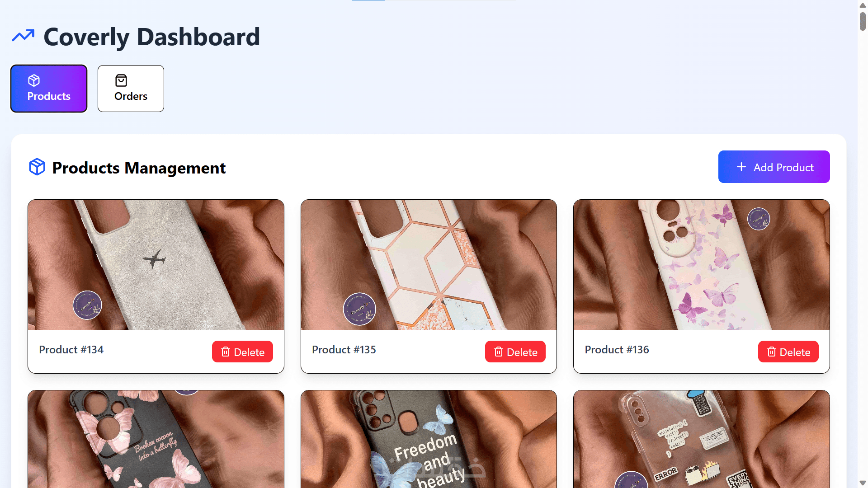Open the purple butterflies case image
The image size is (868, 488).
tap(702, 265)
